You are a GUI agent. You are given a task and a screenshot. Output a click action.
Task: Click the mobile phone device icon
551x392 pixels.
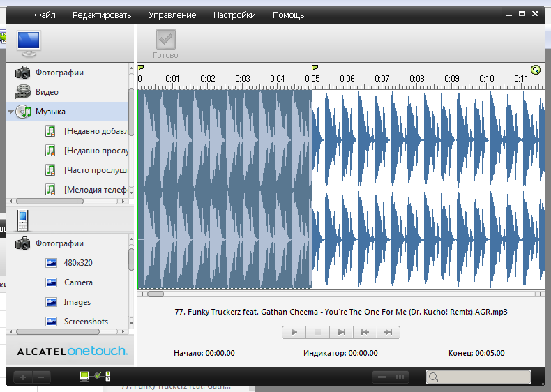(x=22, y=220)
